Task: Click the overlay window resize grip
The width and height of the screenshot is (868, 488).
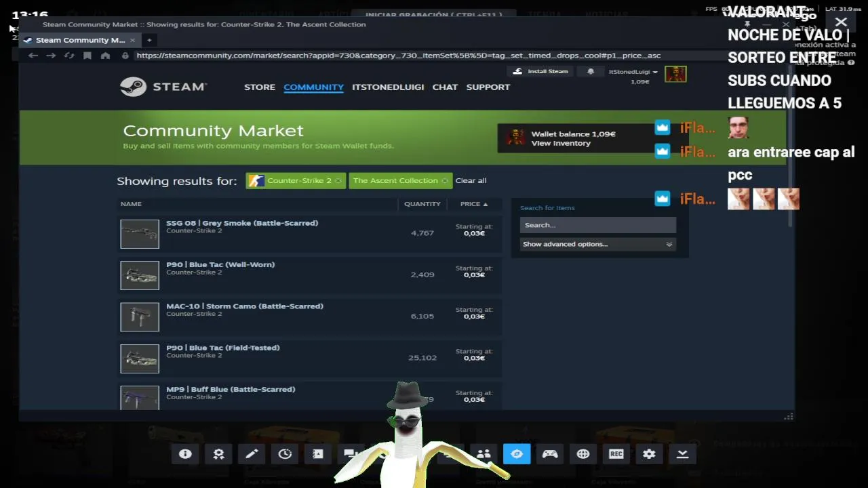Action: pyautogui.click(x=788, y=416)
